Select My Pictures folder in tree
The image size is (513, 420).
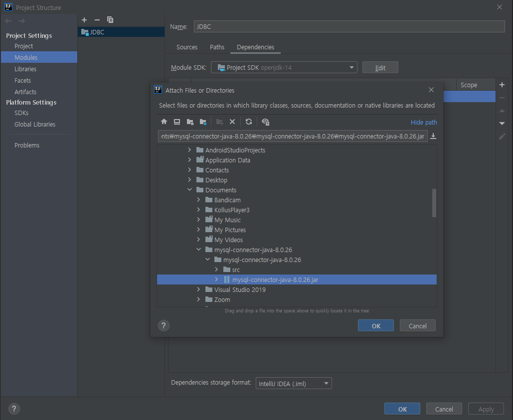pyautogui.click(x=230, y=230)
